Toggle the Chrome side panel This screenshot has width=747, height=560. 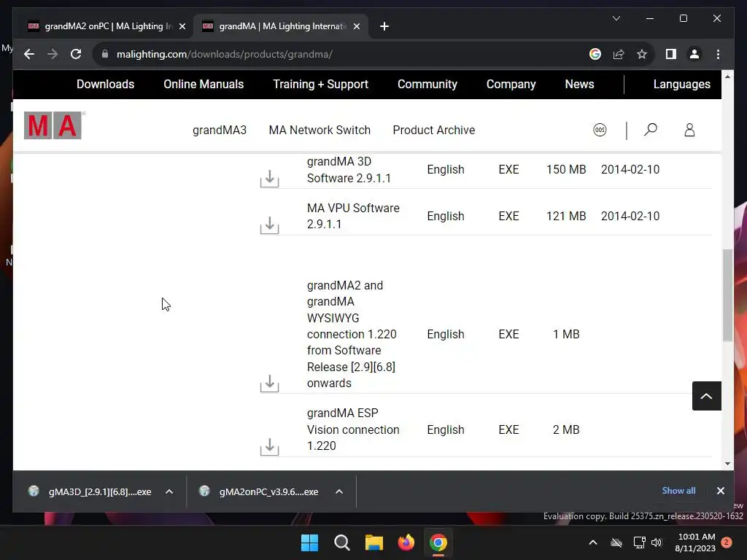[x=671, y=54]
